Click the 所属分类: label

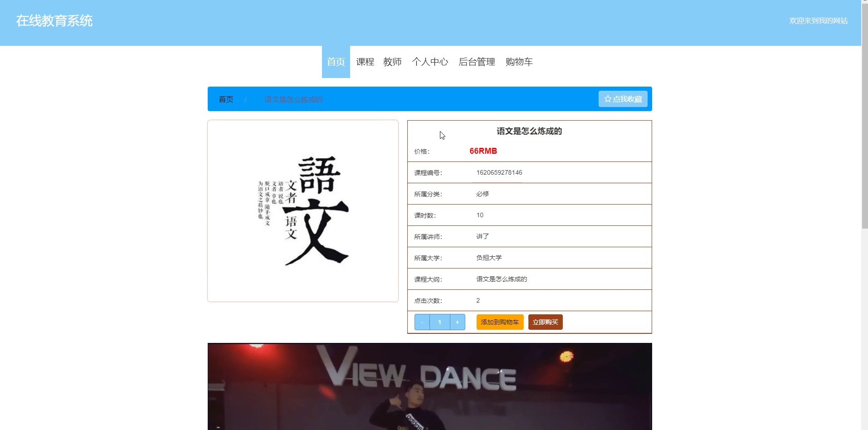click(428, 194)
